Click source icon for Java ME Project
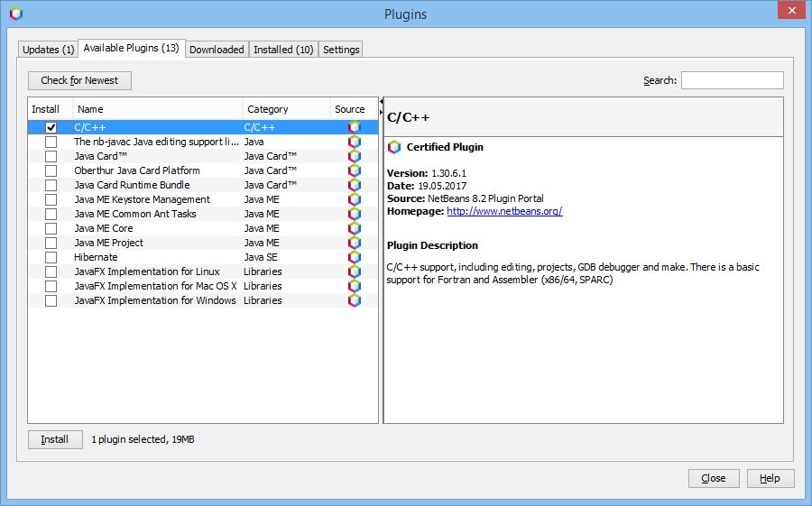The image size is (812, 506). [x=354, y=243]
